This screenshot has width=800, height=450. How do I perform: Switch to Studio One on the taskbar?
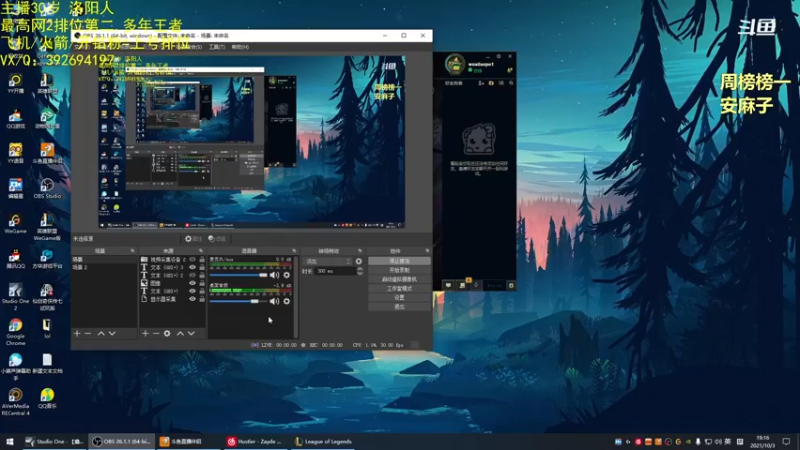54,441
